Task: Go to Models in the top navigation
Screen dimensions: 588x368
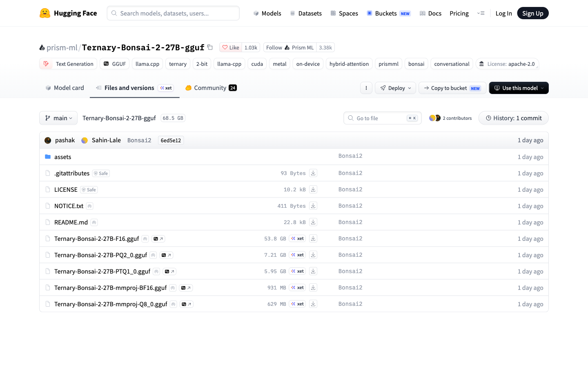Action: tap(267, 13)
